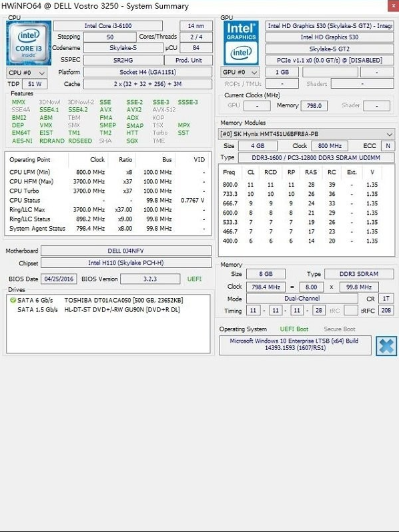Click the 800.0 frequency row in timings table
This screenshot has height=532, width=399.
point(301,185)
